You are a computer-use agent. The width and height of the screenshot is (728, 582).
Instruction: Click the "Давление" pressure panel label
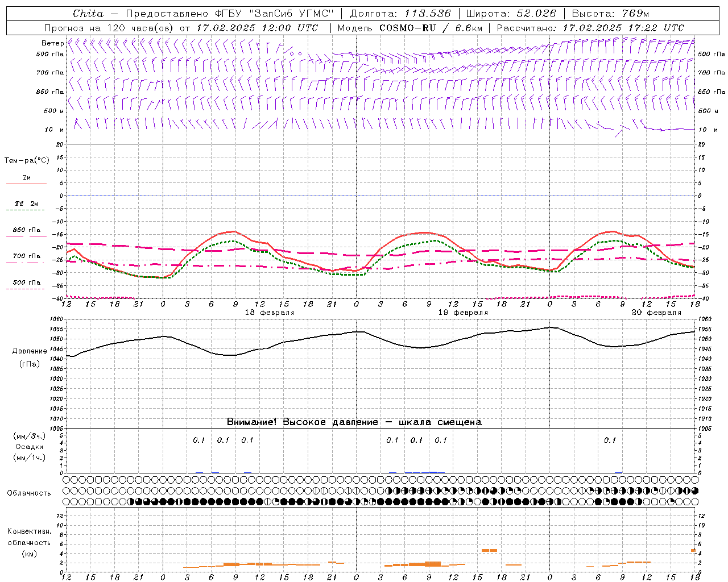click(30, 351)
